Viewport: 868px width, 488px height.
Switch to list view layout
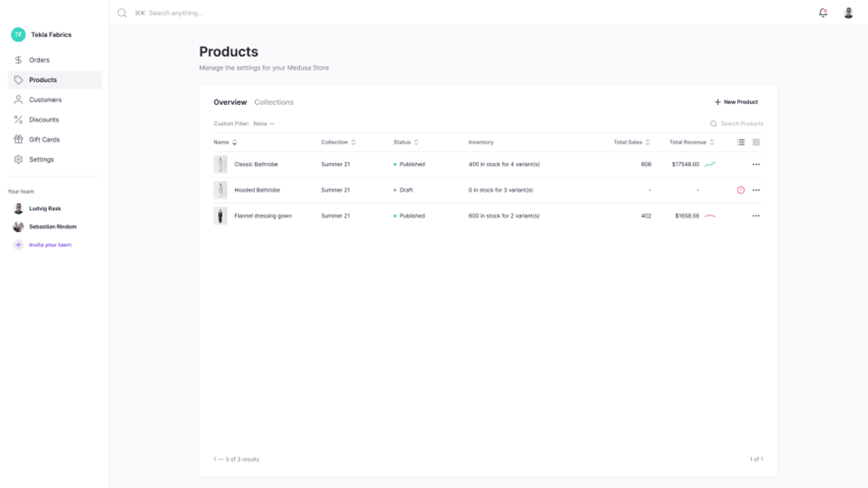coord(741,142)
